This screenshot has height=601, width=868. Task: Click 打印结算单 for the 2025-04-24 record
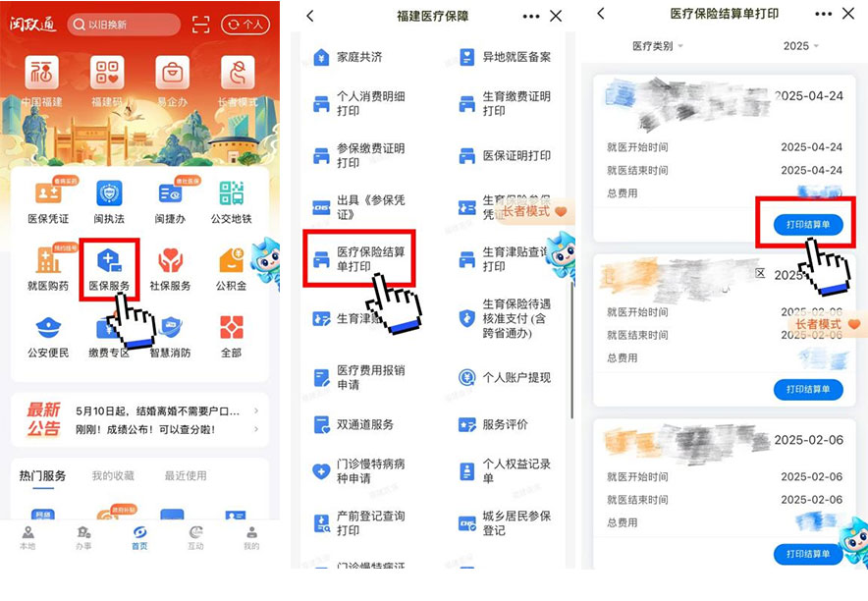807,225
